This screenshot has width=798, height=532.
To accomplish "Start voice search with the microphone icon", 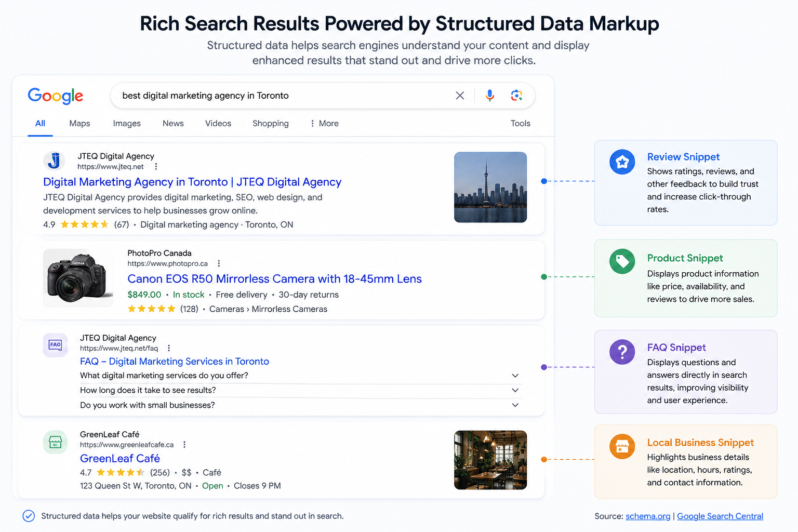I will click(x=489, y=96).
